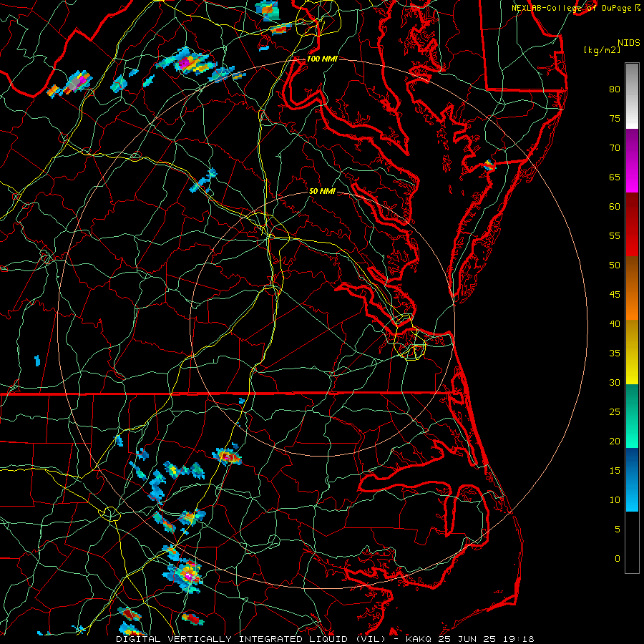644x644 pixels.
Task: Select the dark red segment of the color bar
Action: pos(632,224)
